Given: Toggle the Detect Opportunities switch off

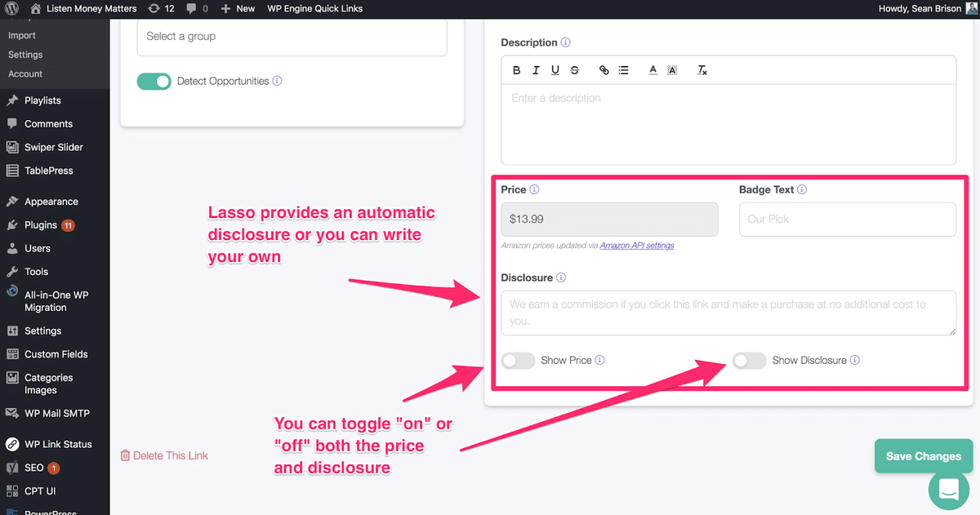Looking at the screenshot, I should click(x=154, y=81).
